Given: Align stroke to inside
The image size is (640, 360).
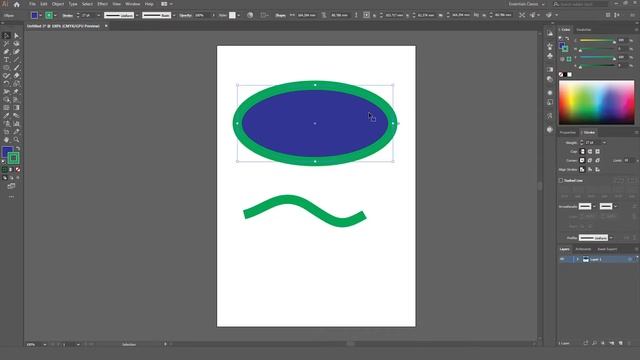Looking at the screenshot, I should pyautogui.click(x=590, y=169).
